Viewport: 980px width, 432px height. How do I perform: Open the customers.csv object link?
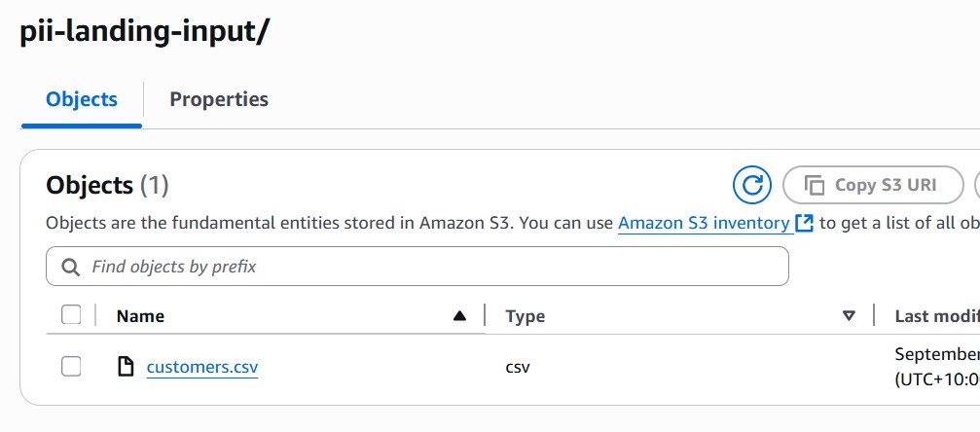pyautogui.click(x=202, y=367)
